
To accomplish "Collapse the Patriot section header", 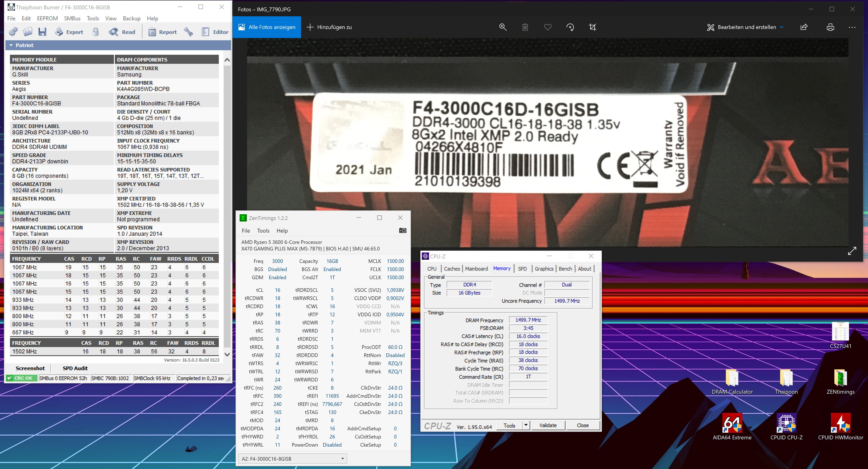I will [11, 45].
